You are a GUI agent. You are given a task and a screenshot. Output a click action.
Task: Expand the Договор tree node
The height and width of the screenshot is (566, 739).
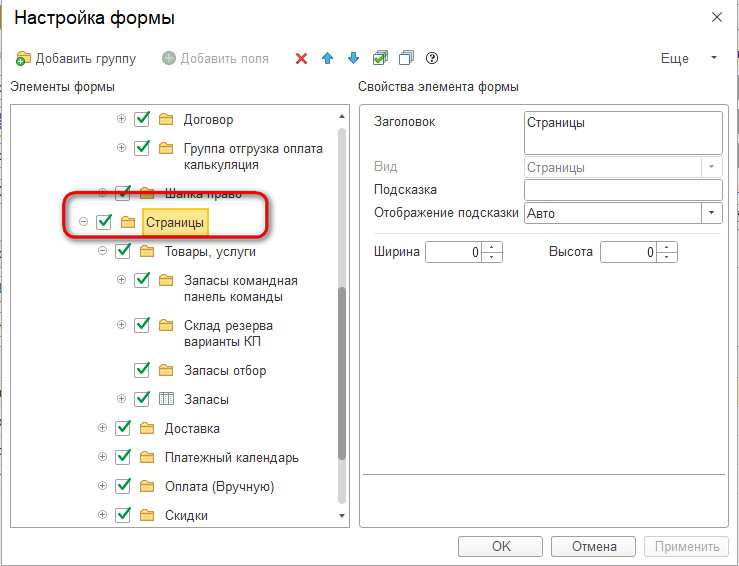coord(121,119)
